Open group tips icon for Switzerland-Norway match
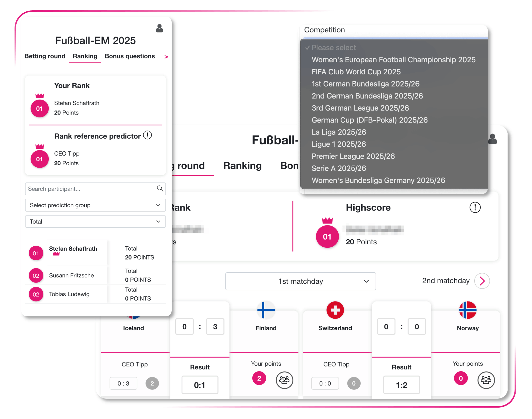Image resolution: width=532 pixels, height=419 pixels. click(486, 380)
